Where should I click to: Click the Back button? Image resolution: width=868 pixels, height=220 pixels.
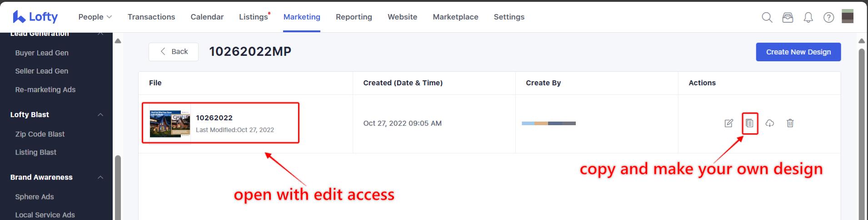point(174,52)
